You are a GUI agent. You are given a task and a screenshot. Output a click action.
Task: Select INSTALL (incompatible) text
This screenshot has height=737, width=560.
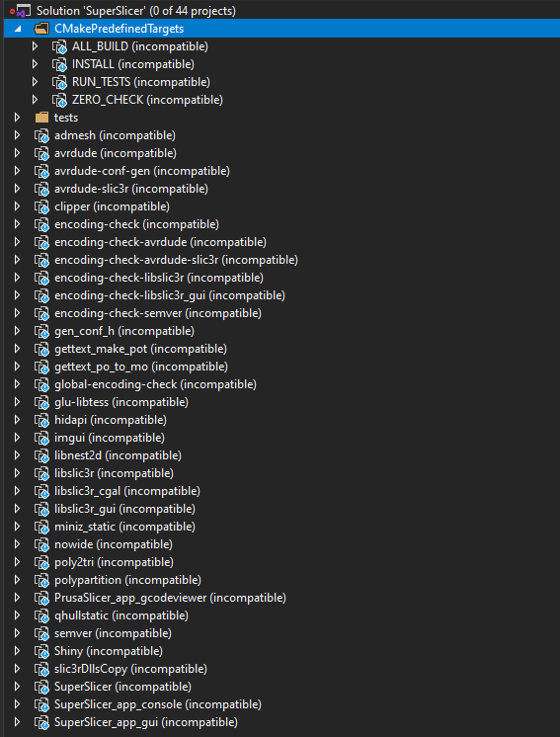pyautogui.click(x=133, y=64)
